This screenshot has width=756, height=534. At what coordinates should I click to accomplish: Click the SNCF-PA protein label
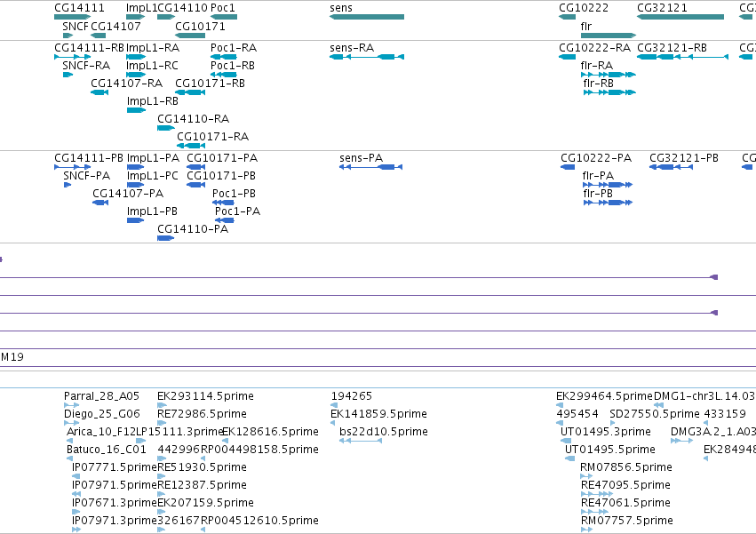pyautogui.click(x=87, y=176)
